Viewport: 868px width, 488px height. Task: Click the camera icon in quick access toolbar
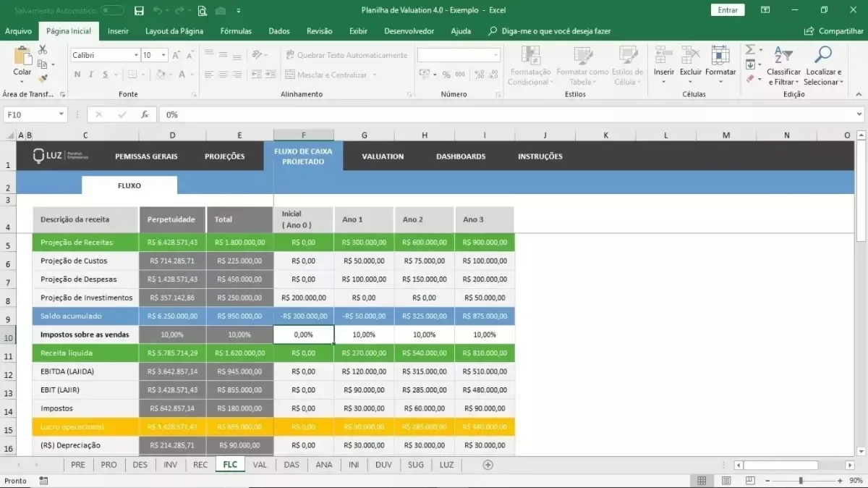(221, 11)
